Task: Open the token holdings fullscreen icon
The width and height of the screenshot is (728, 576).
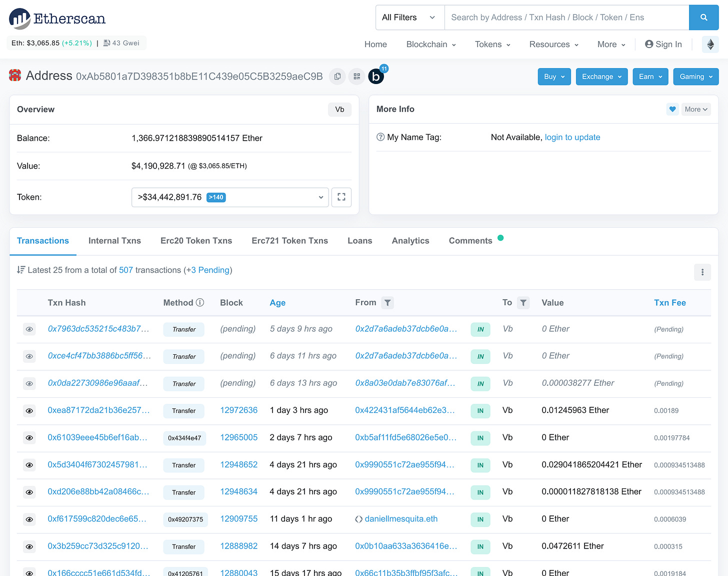Action: (341, 197)
